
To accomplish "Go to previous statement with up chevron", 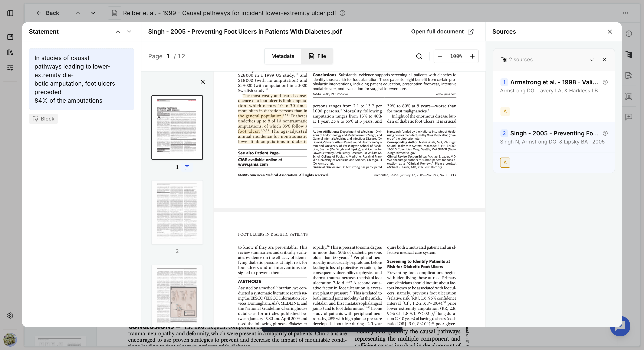I will [118, 32].
